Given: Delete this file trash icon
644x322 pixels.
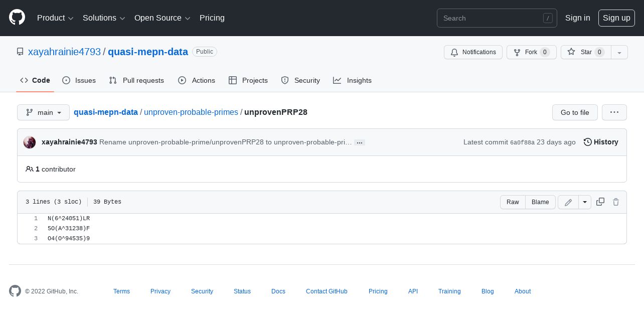Looking at the screenshot, I should tap(616, 202).
